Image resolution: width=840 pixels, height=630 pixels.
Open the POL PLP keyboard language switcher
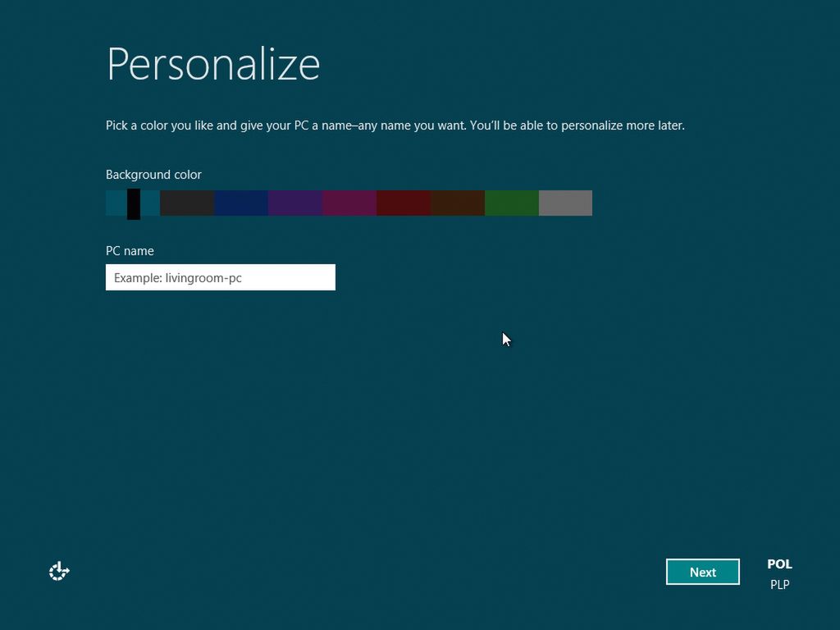pos(779,573)
